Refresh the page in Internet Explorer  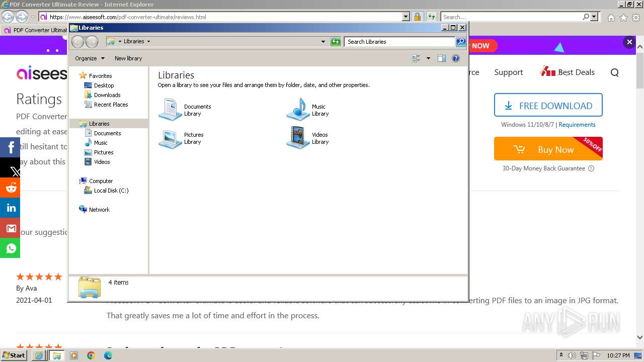(432, 17)
